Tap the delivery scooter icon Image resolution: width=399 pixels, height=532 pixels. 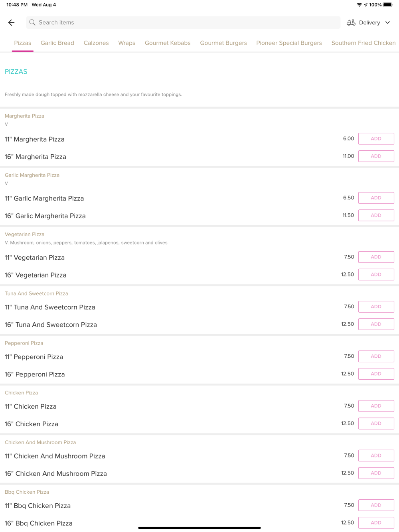pyautogui.click(x=351, y=23)
